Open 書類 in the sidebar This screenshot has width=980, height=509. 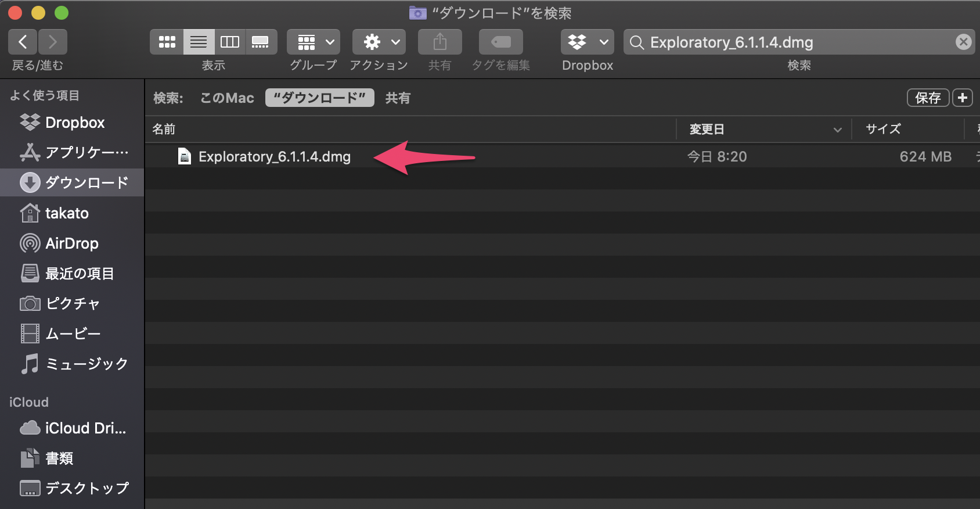tap(72, 458)
